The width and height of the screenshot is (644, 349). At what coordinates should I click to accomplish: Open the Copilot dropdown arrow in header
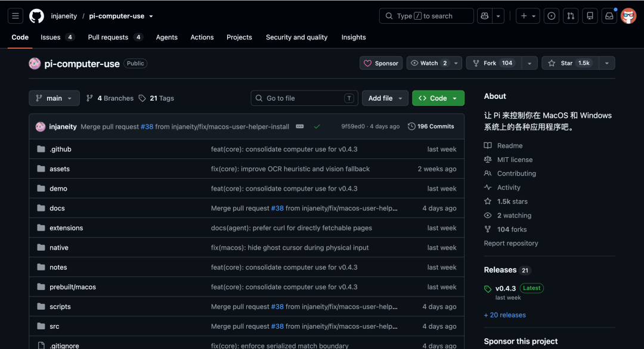pyautogui.click(x=498, y=16)
